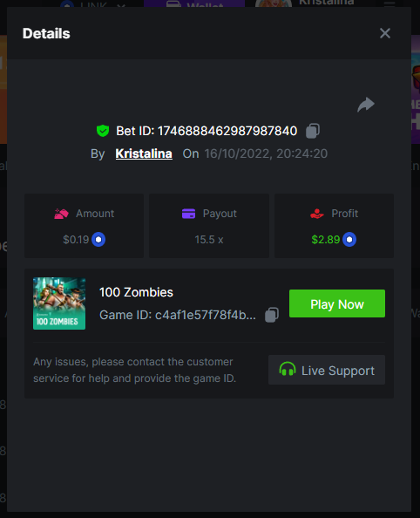
Task: Copy the Bet ID using the copy icon
Action: (312, 131)
